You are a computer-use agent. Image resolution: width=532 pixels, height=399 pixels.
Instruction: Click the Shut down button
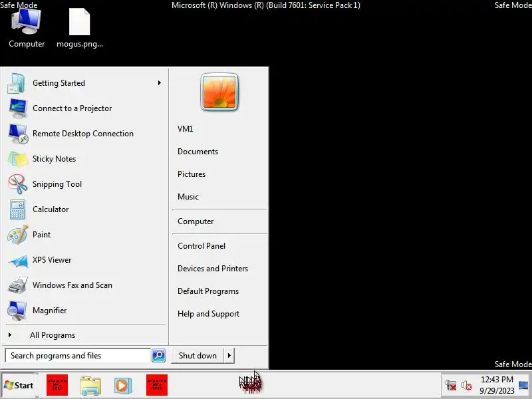198,356
